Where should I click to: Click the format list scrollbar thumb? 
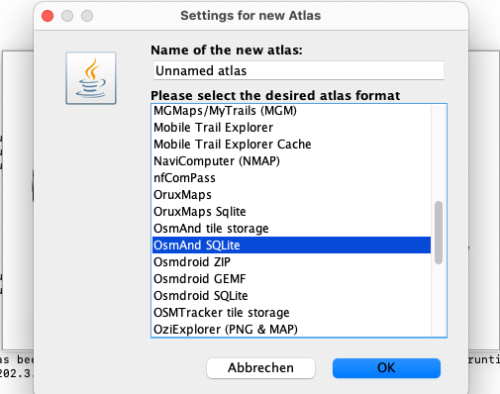[x=439, y=232]
